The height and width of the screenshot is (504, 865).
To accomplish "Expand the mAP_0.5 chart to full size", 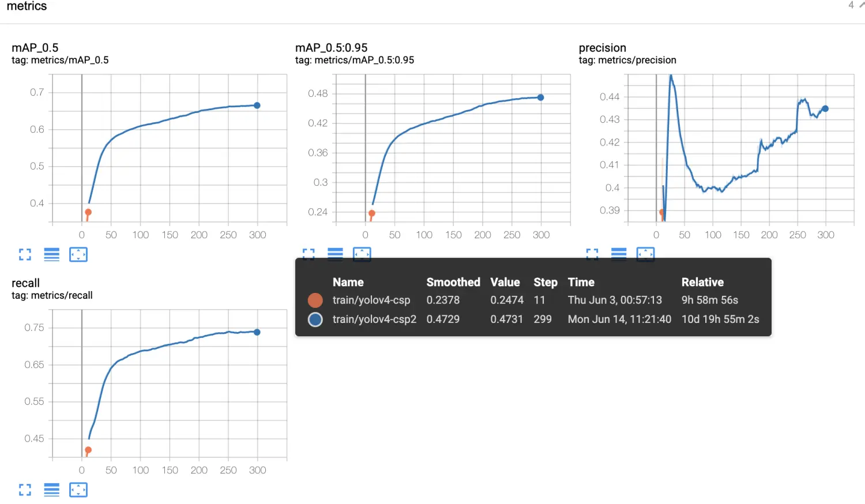I will 25,254.
